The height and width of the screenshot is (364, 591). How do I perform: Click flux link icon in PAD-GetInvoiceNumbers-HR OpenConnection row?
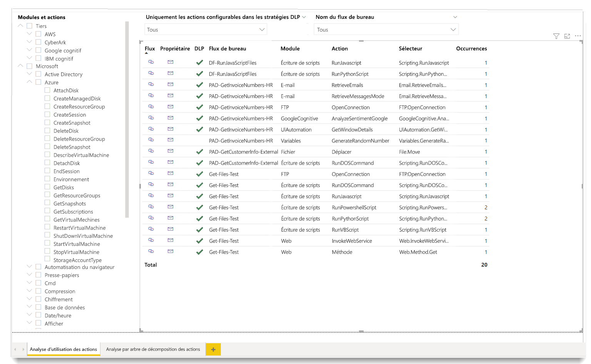[151, 107]
